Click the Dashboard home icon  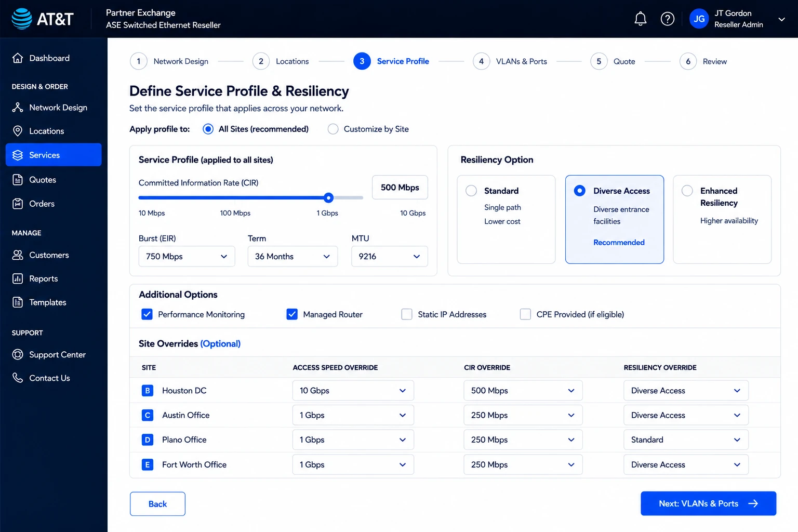[x=18, y=58]
